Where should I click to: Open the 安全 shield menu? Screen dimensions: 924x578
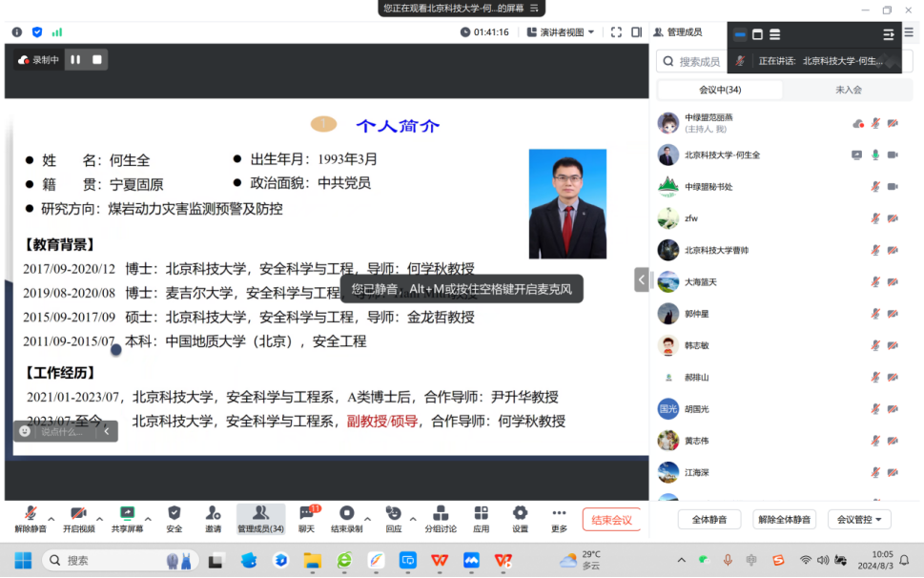(x=174, y=519)
